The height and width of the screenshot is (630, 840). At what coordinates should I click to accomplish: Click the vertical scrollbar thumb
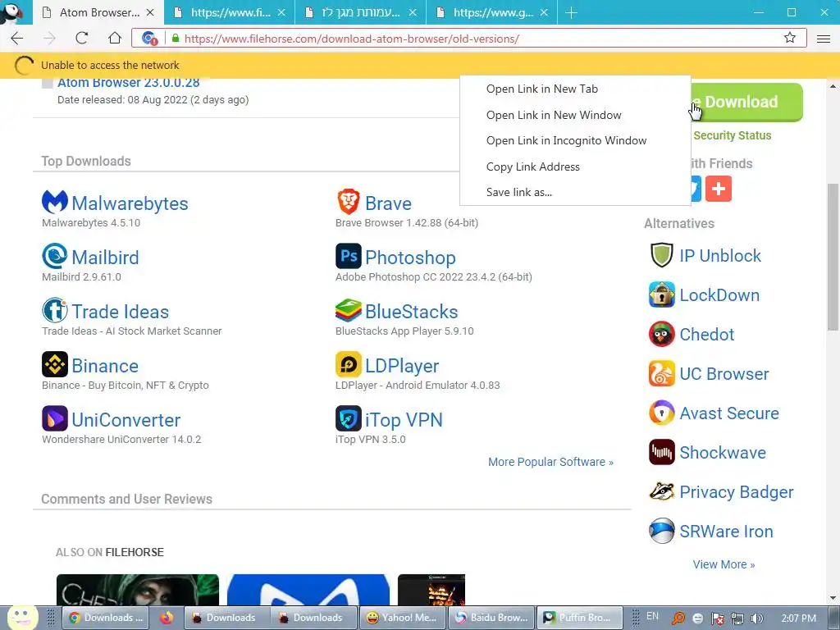pos(833,257)
